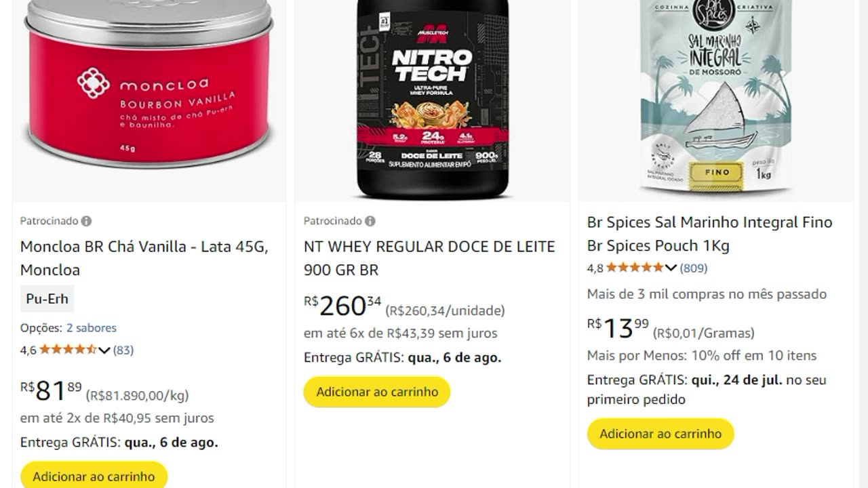Open the 2 sabores options link
This screenshot has width=868, height=488.
tap(92, 328)
